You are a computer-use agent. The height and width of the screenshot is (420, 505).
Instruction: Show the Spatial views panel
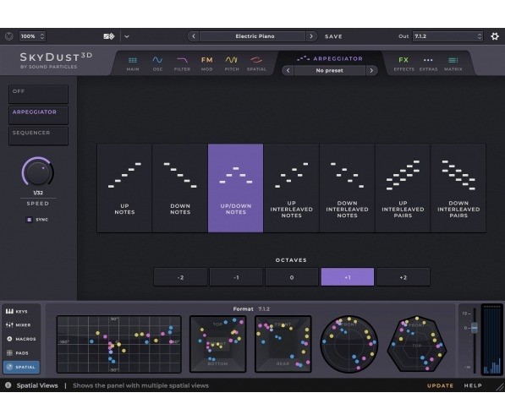22,367
